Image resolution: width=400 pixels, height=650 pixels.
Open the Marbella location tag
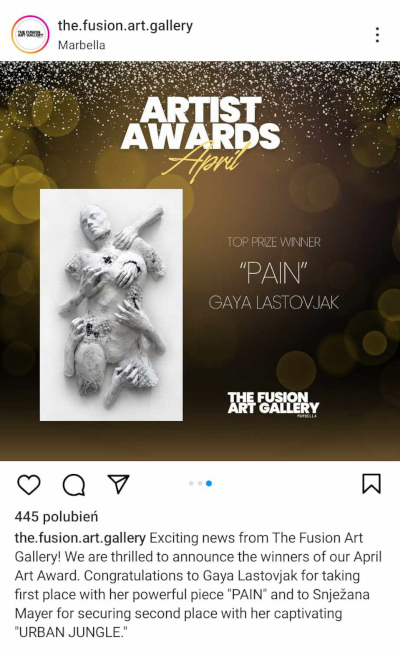(x=81, y=45)
